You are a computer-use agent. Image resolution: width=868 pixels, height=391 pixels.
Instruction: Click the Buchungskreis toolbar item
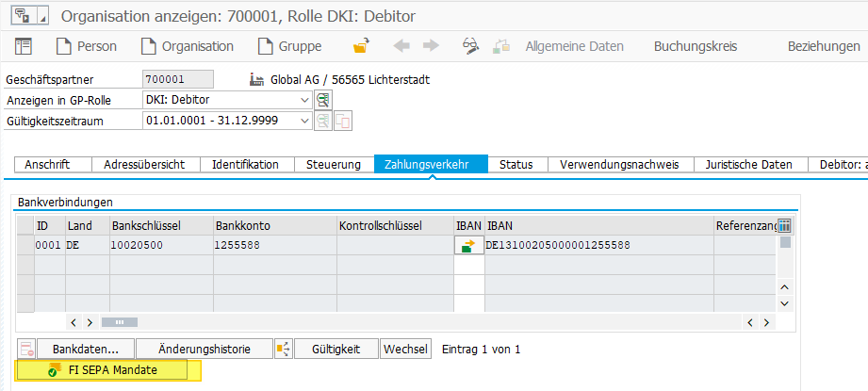[x=695, y=46]
